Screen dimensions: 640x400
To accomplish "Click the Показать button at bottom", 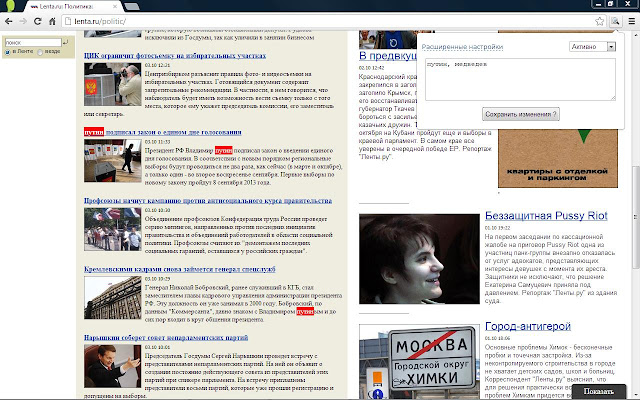I will pos(598,392).
